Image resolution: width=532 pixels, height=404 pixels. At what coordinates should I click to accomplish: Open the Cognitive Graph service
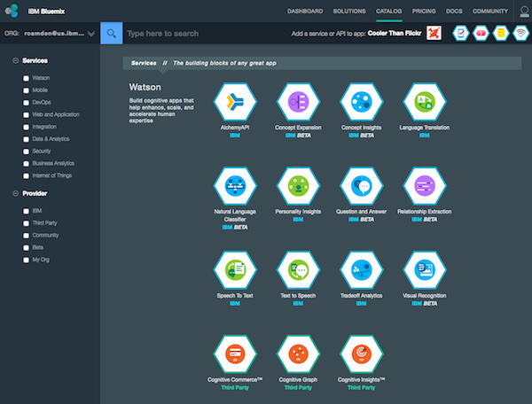pos(298,353)
